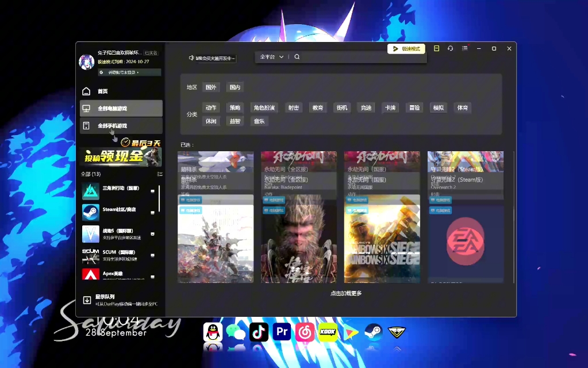Open QQ penguin icon in desktop dock

pos(213,332)
